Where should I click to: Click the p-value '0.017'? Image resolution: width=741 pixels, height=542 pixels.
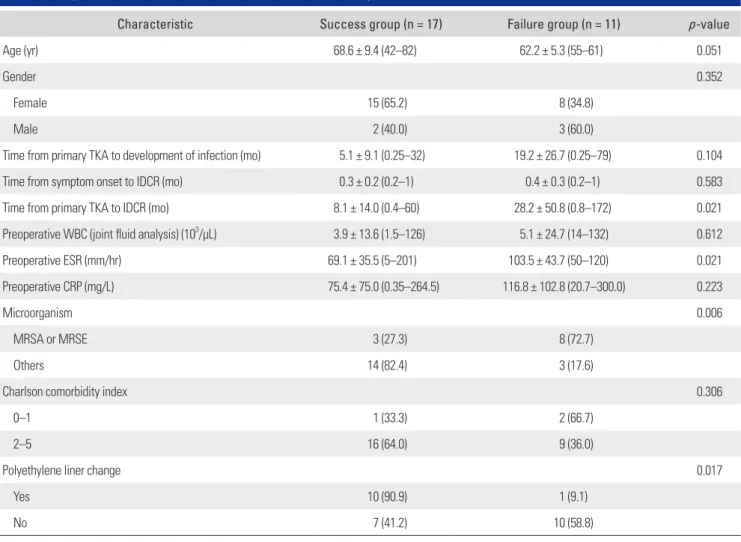(x=709, y=470)
